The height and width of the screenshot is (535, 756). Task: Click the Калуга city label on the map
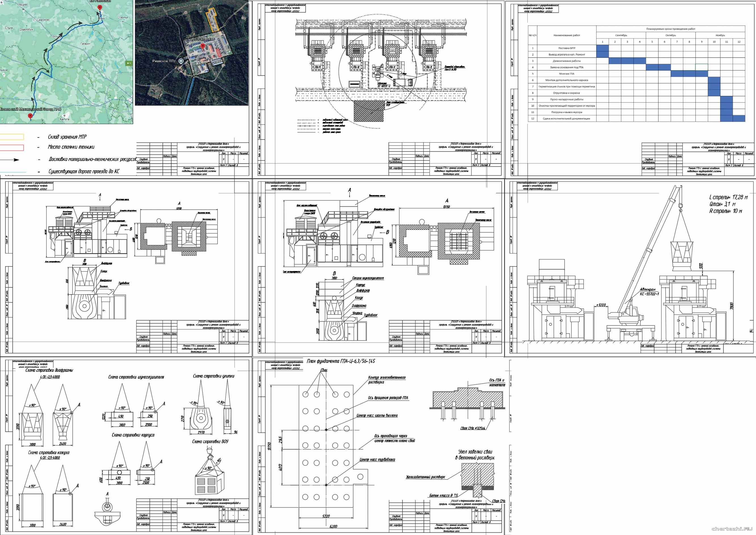click(65, 119)
